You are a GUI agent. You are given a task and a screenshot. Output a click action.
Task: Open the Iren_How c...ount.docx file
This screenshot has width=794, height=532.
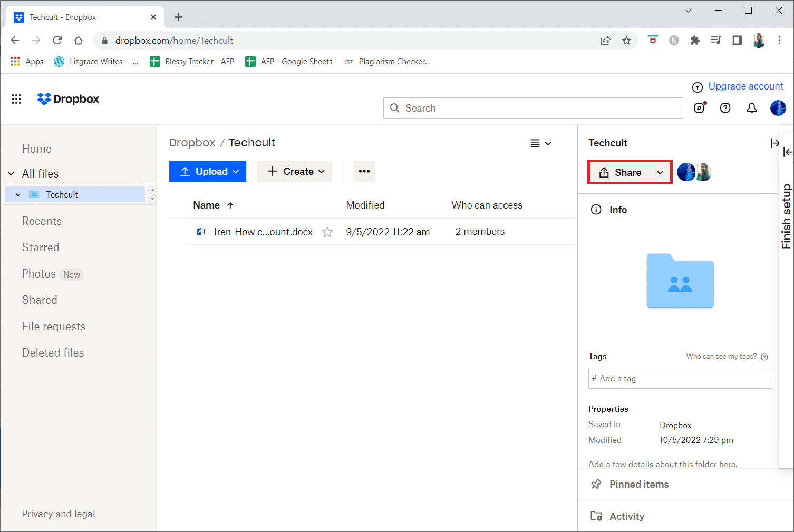coord(263,232)
